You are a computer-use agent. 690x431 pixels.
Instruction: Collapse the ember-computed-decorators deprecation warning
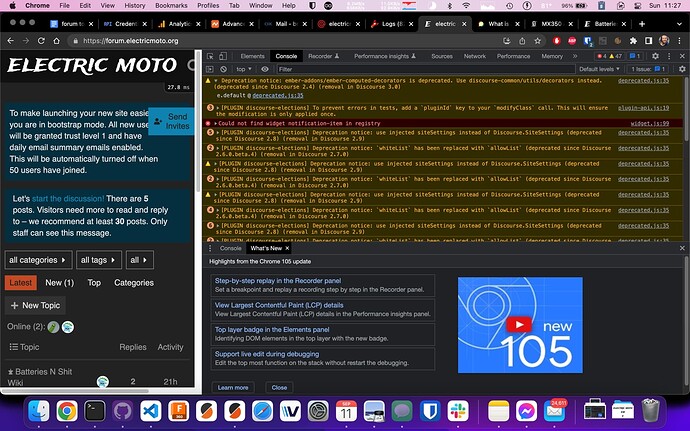pyautogui.click(x=216, y=81)
